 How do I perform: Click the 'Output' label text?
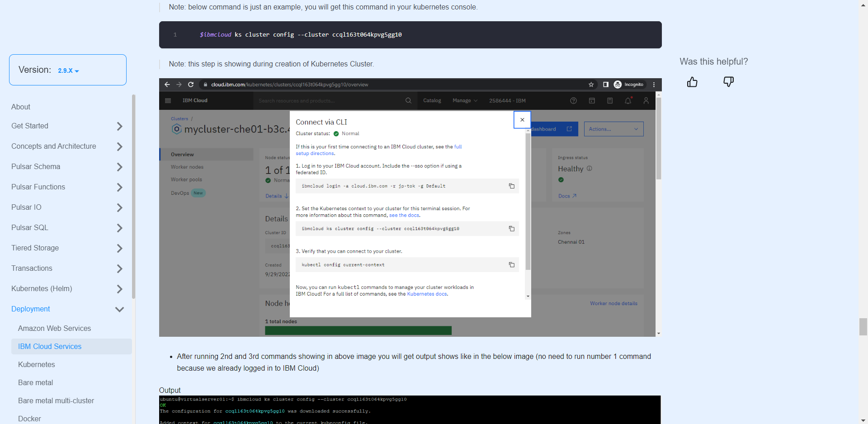point(170,390)
